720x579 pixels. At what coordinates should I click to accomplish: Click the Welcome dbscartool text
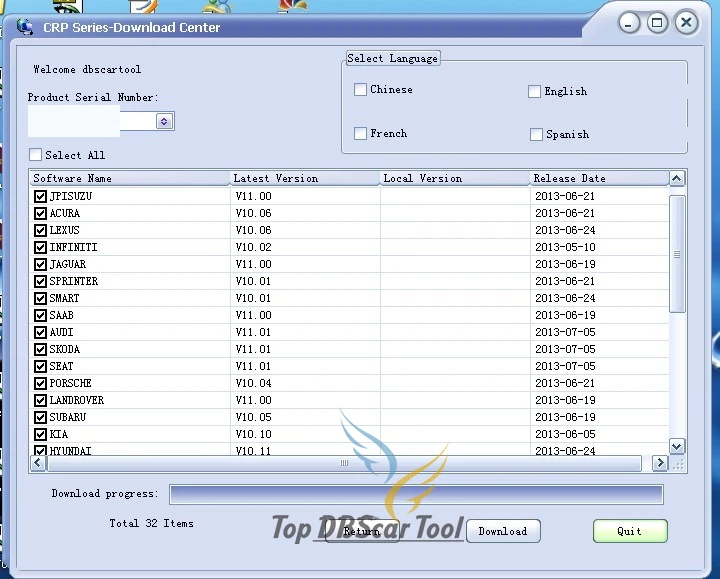[x=87, y=69]
